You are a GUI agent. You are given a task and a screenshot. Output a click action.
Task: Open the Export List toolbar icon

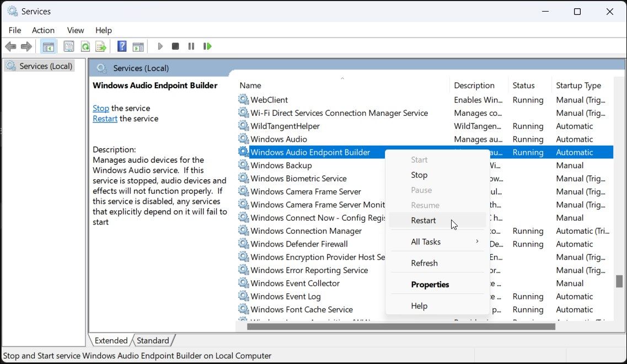(101, 46)
